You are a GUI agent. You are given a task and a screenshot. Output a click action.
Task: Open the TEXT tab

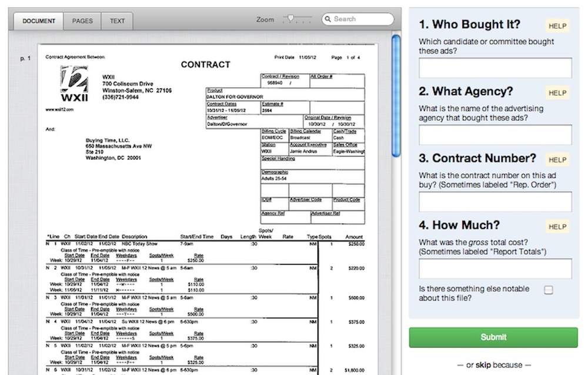(x=117, y=21)
